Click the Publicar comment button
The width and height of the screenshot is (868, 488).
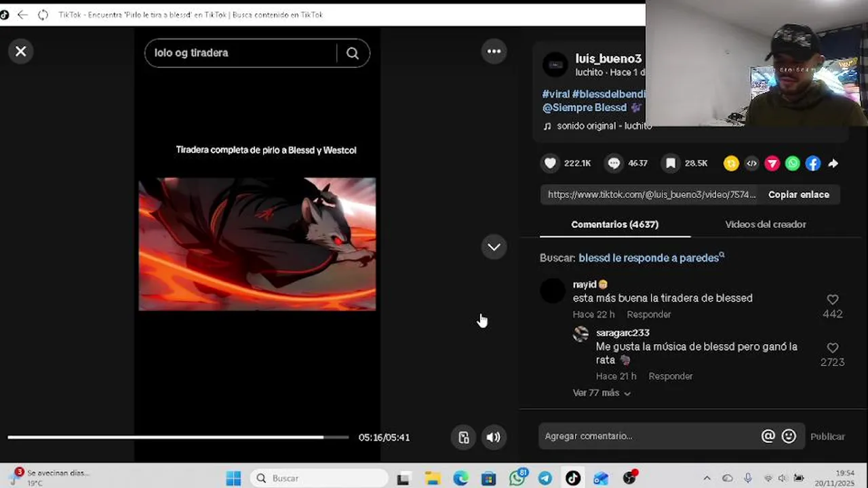point(827,436)
